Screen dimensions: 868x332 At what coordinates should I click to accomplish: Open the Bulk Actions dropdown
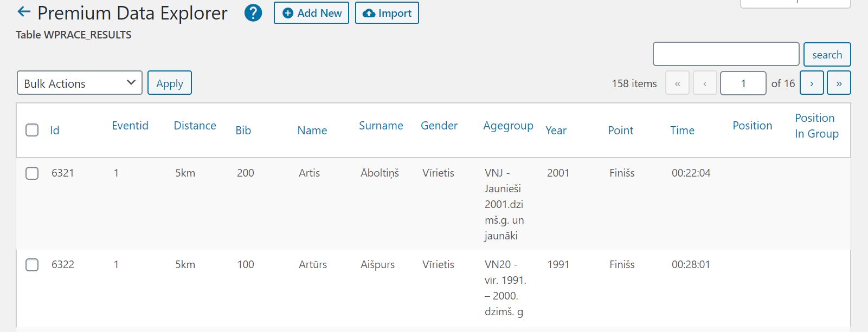coord(80,83)
